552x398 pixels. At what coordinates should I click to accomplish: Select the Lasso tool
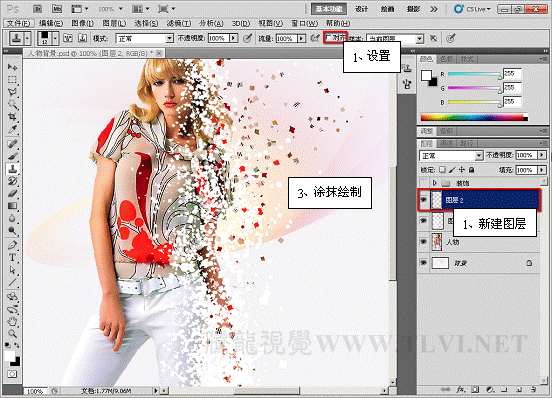pos(12,92)
